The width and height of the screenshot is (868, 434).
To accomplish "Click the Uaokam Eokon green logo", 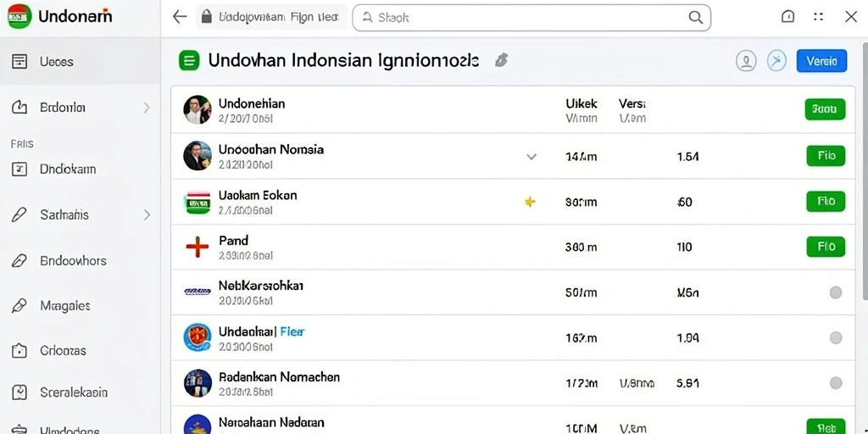I will click(197, 202).
